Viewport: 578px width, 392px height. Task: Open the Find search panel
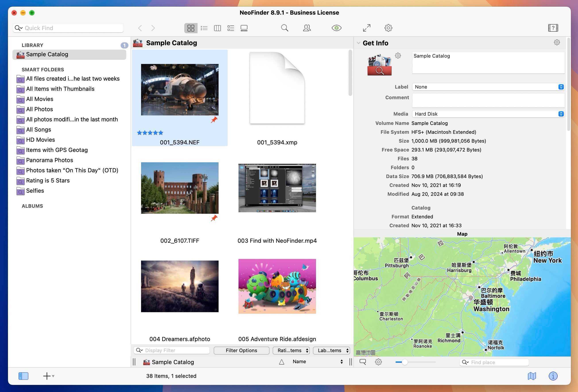click(x=285, y=28)
